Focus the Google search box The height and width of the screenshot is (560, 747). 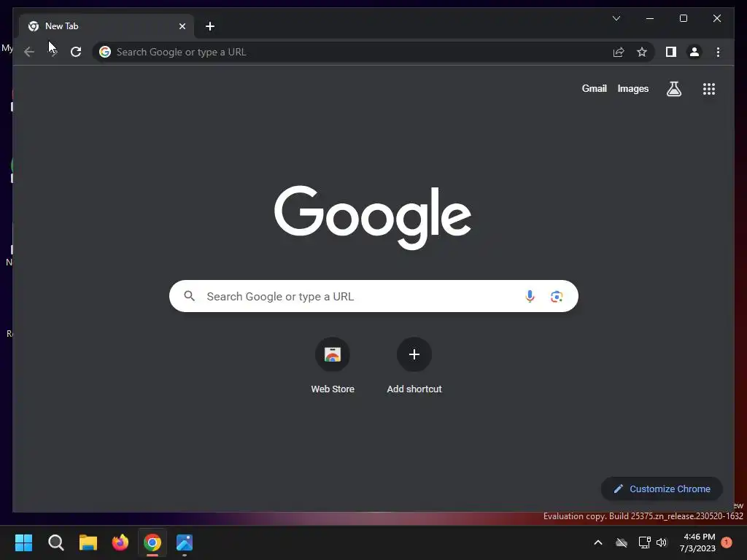pyautogui.click(x=373, y=296)
